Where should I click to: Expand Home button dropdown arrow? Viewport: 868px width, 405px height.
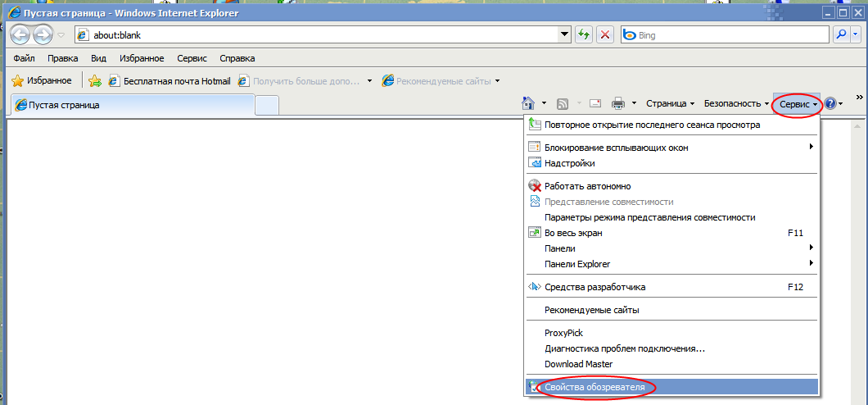pyautogui.click(x=544, y=103)
